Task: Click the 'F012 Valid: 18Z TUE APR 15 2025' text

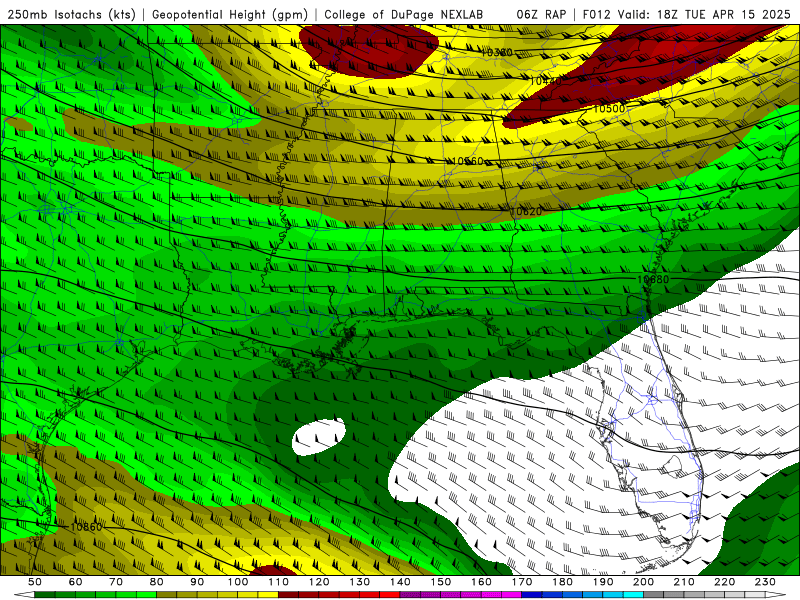Action: click(687, 14)
